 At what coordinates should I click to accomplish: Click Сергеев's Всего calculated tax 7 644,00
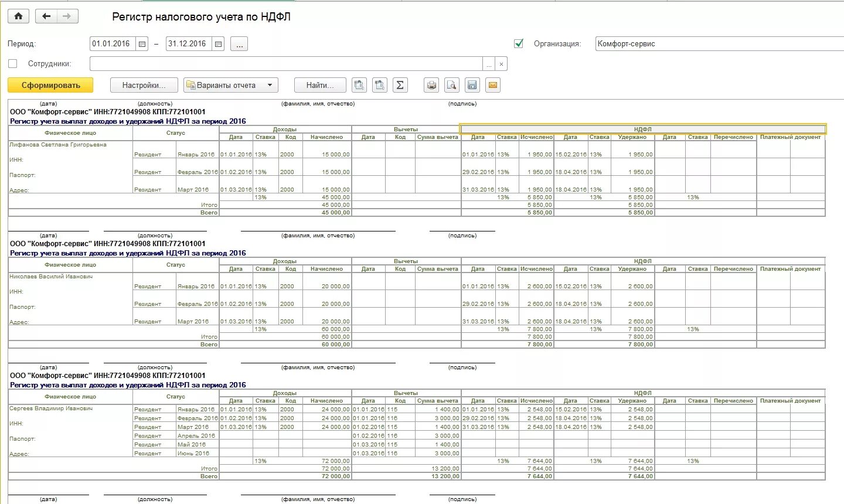point(539,476)
